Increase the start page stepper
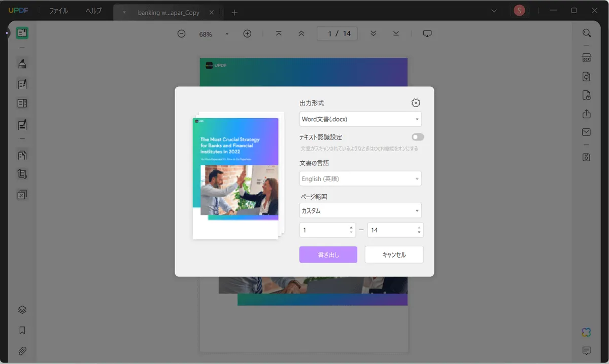609x364 pixels. coord(351,227)
